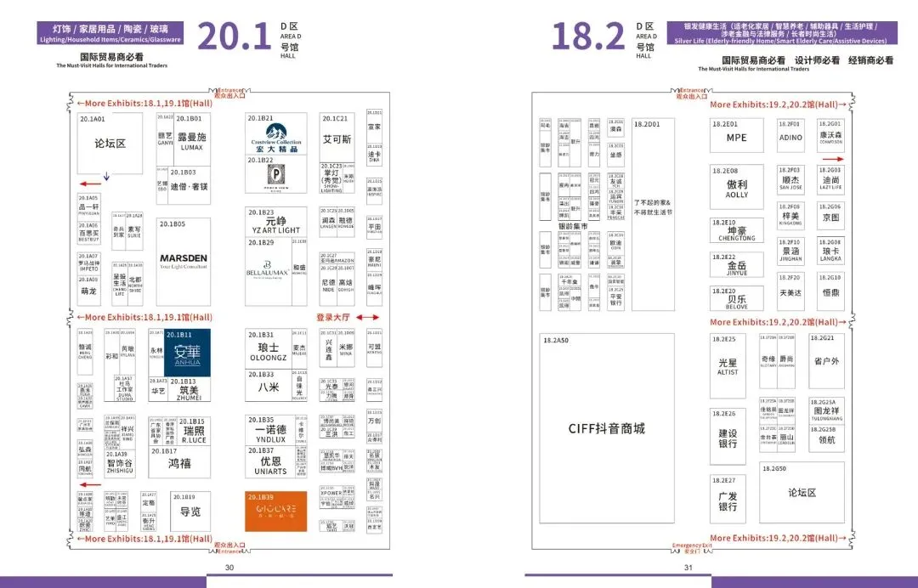Click the page number 30
This screenshot has width=918, height=588.
click(229, 568)
